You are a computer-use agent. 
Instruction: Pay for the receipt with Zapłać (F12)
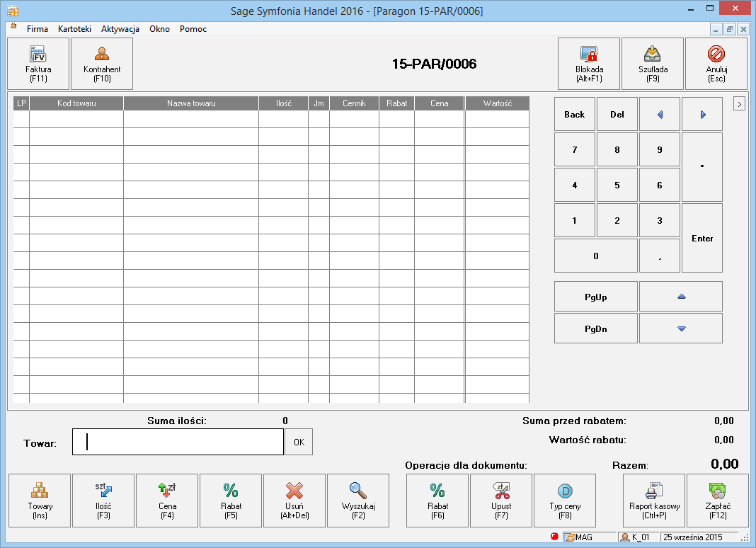pos(718,501)
